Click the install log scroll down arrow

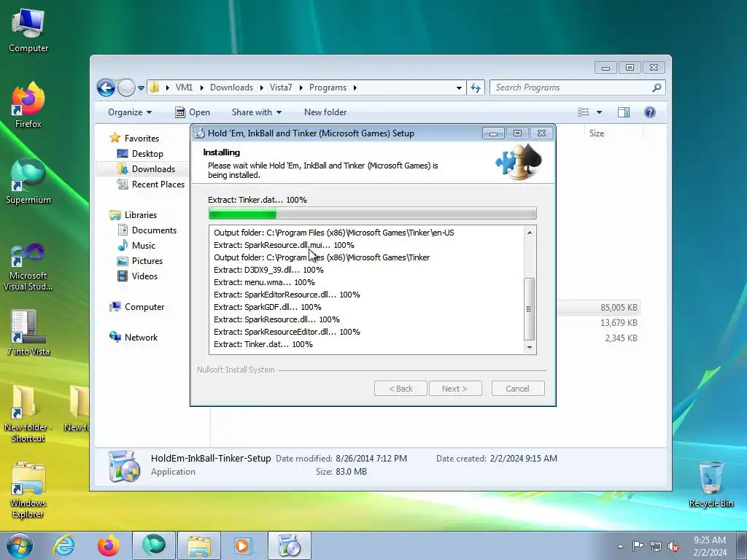pyautogui.click(x=530, y=347)
